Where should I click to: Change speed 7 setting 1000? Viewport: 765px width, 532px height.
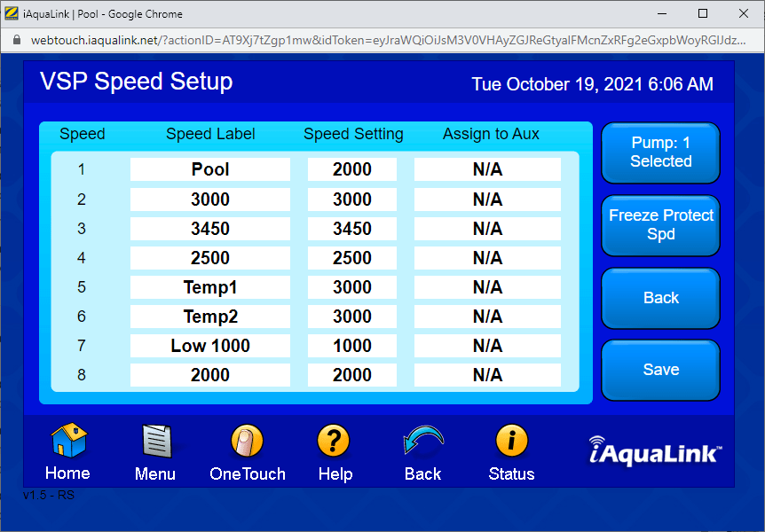tap(352, 346)
